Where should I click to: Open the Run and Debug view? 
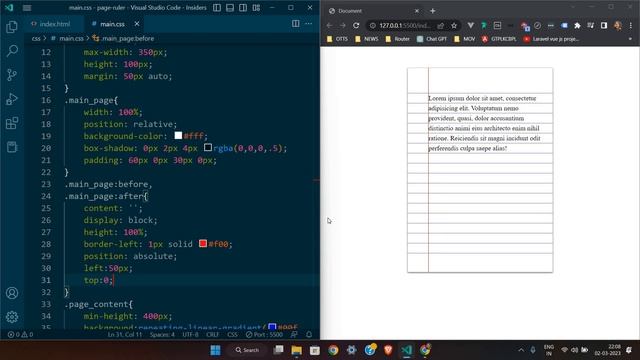12,99
